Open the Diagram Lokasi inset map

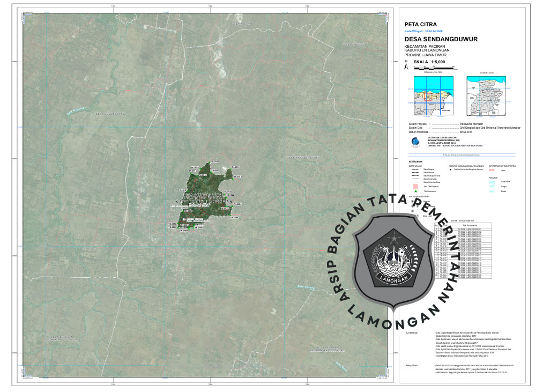[486, 95]
